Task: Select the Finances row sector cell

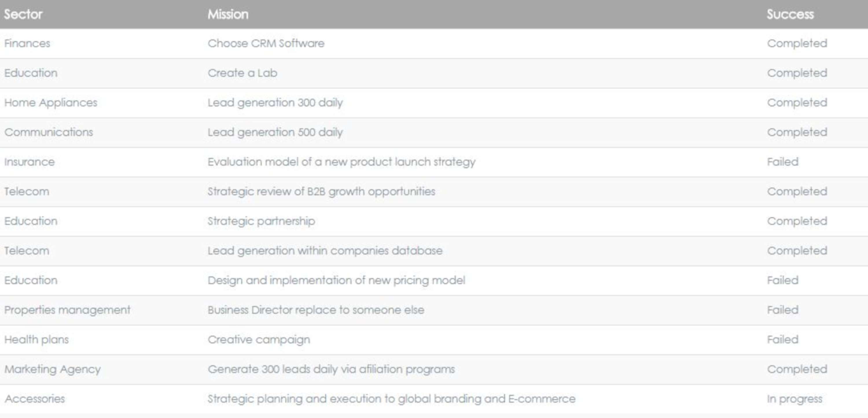Action: pyautogui.click(x=27, y=43)
